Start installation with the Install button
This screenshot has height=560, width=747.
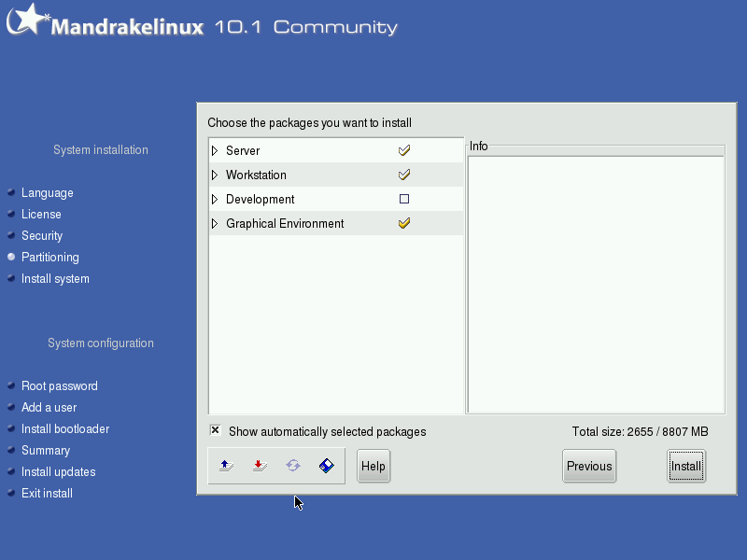[x=686, y=466]
